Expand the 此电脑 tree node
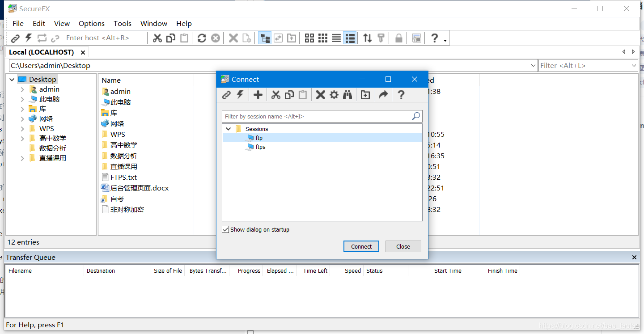The height and width of the screenshot is (334, 644). coord(22,99)
